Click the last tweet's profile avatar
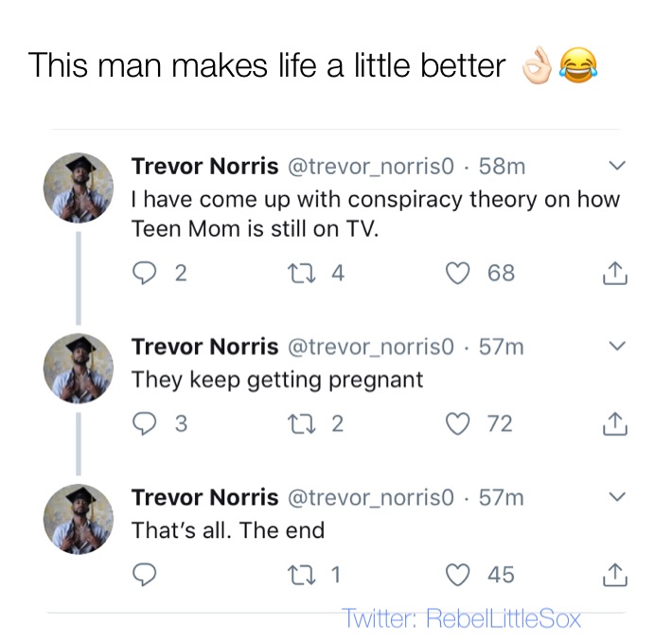The height and width of the screenshot is (643, 672). pos(79,518)
